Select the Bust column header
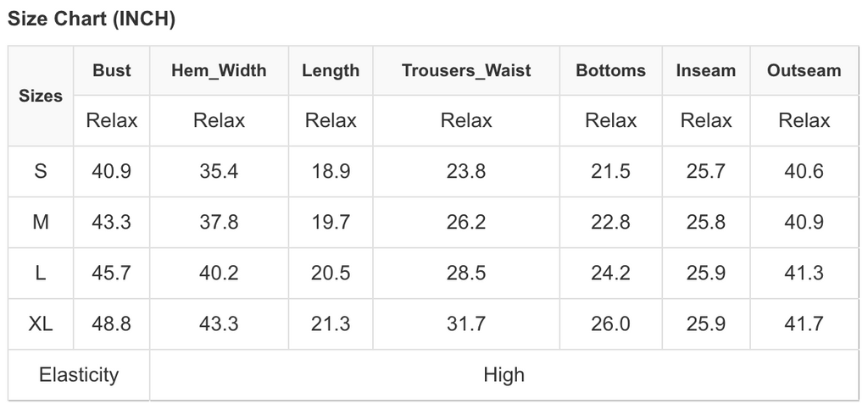 click(x=112, y=70)
